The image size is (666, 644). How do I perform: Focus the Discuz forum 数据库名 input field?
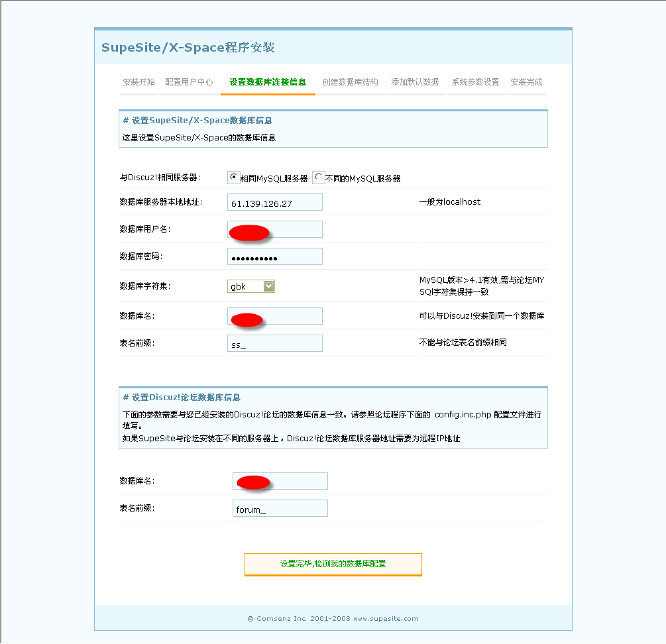point(280,481)
